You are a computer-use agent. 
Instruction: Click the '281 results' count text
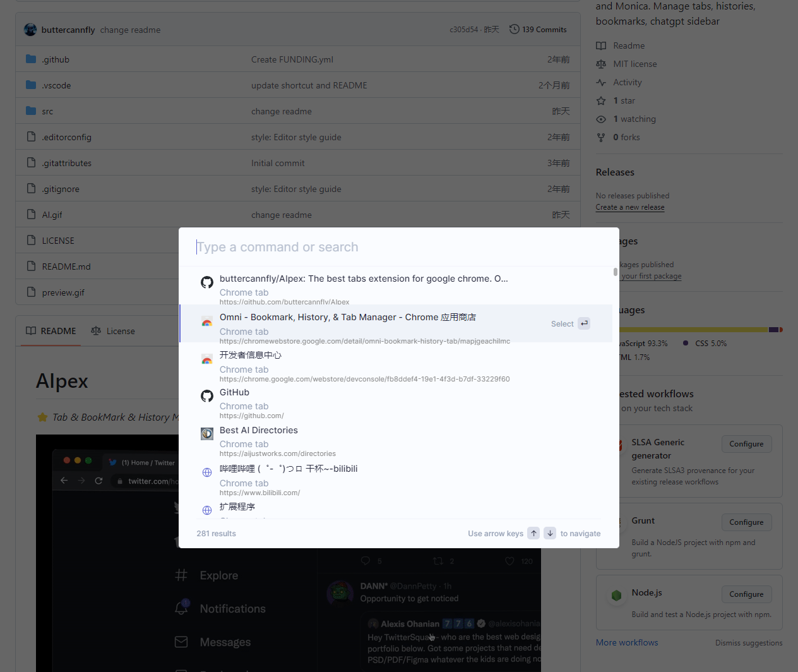click(x=216, y=534)
